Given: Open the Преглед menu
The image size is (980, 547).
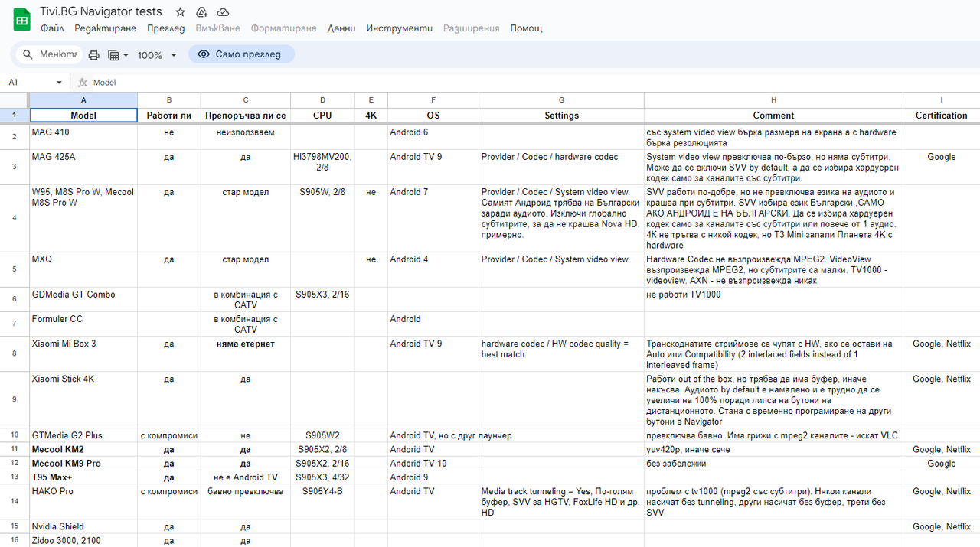Looking at the screenshot, I should 165,28.
